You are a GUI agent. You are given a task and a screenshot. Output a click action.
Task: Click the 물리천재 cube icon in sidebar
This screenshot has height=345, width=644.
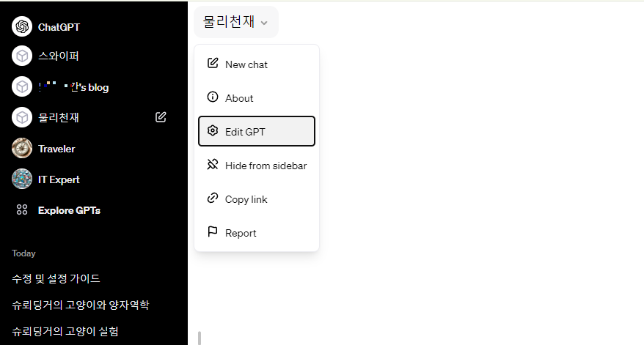click(22, 117)
